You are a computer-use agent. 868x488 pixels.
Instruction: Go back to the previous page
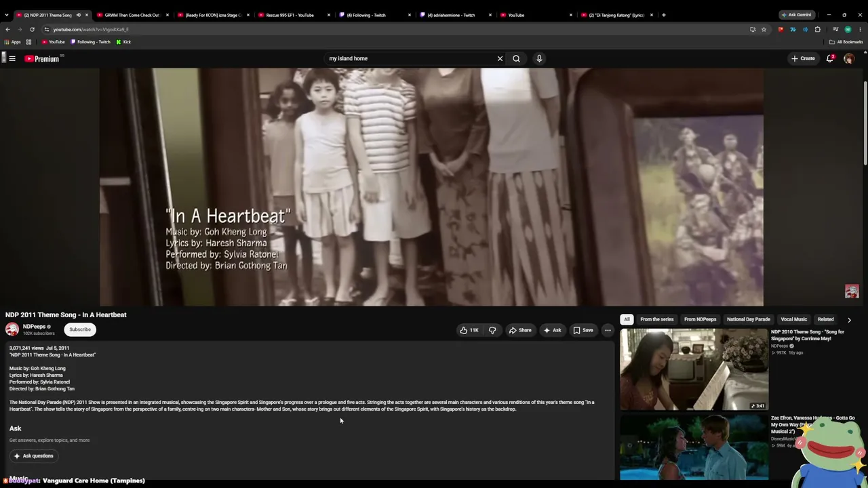point(7,30)
